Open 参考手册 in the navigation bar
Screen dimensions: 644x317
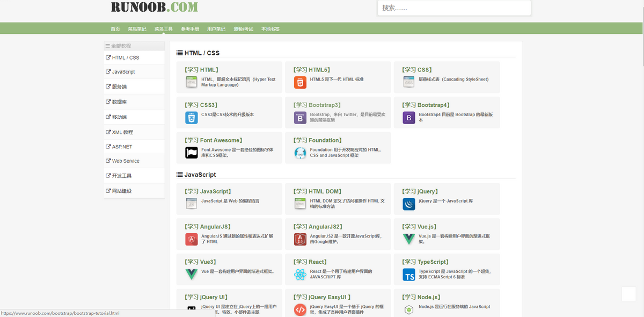point(190,29)
